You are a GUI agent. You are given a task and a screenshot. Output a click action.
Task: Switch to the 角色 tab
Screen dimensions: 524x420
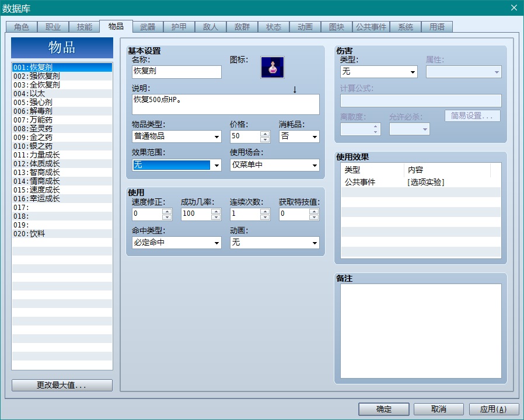point(22,27)
